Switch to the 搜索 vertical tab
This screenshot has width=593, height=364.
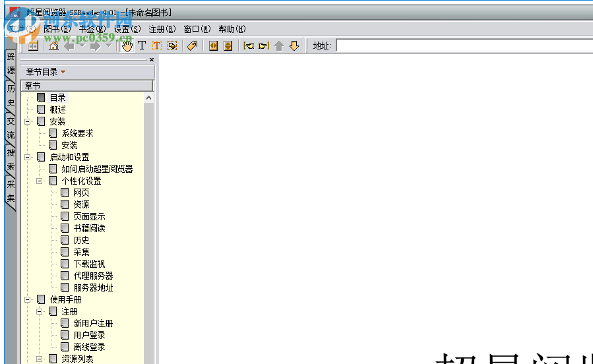click(11, 160)
